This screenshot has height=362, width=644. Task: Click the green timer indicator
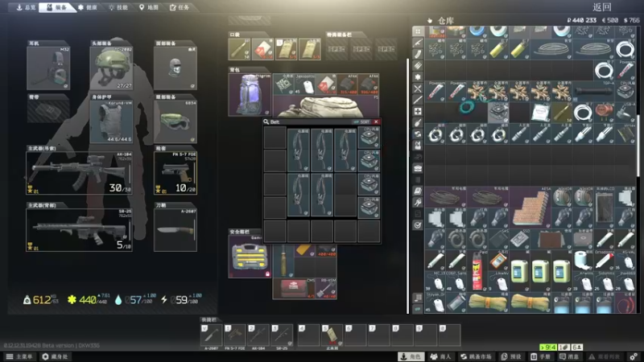point(548,348)
